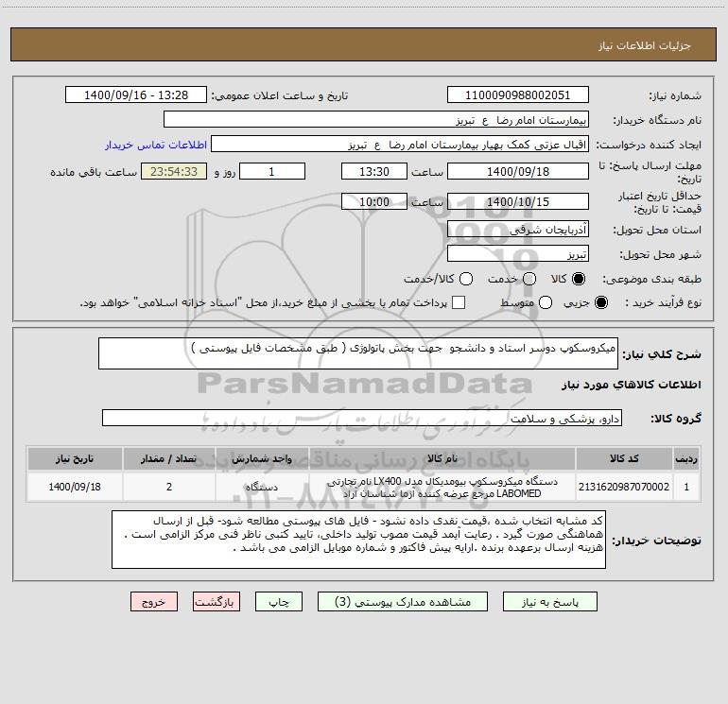Click the بازگشت back button

[217, 602]
